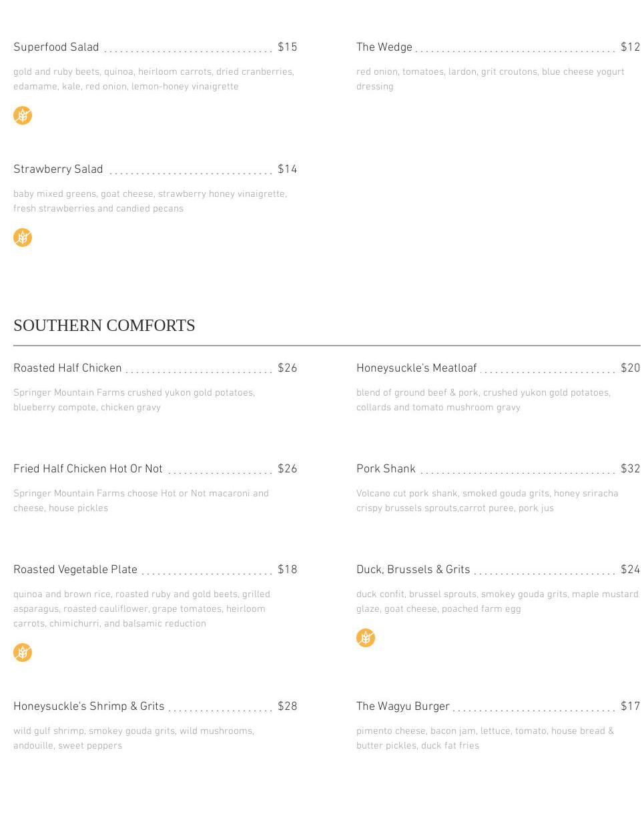Image resolution: width=644 pixels, height=824 pixels.
Task: Click The Wedge menu item title
Action: tap(384, 47)
